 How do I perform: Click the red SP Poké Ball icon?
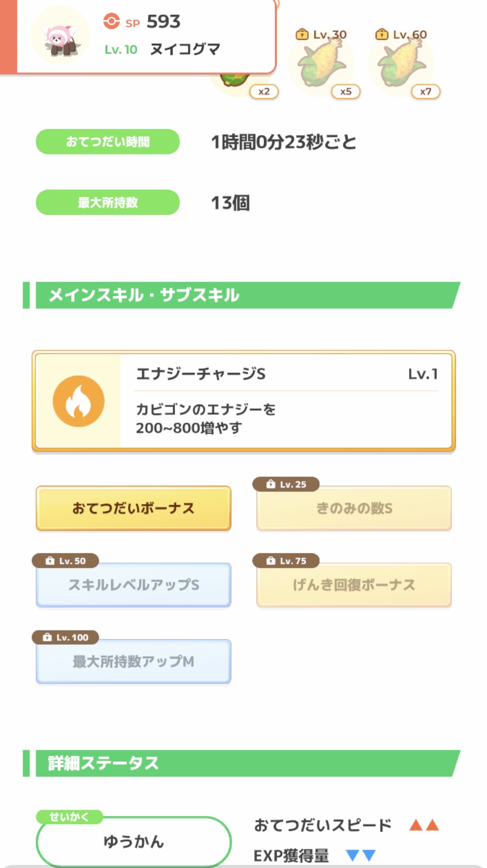[x=111, y=21]
